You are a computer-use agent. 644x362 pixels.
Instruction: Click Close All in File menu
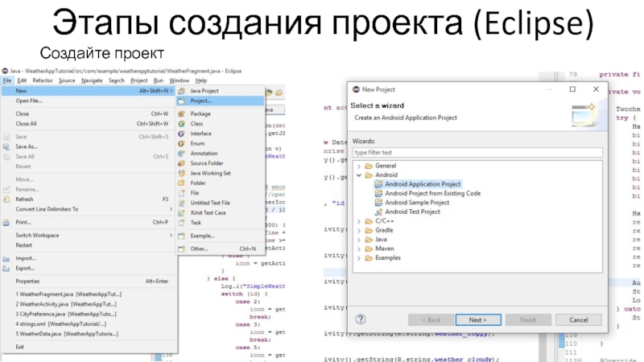pos(90,124)
